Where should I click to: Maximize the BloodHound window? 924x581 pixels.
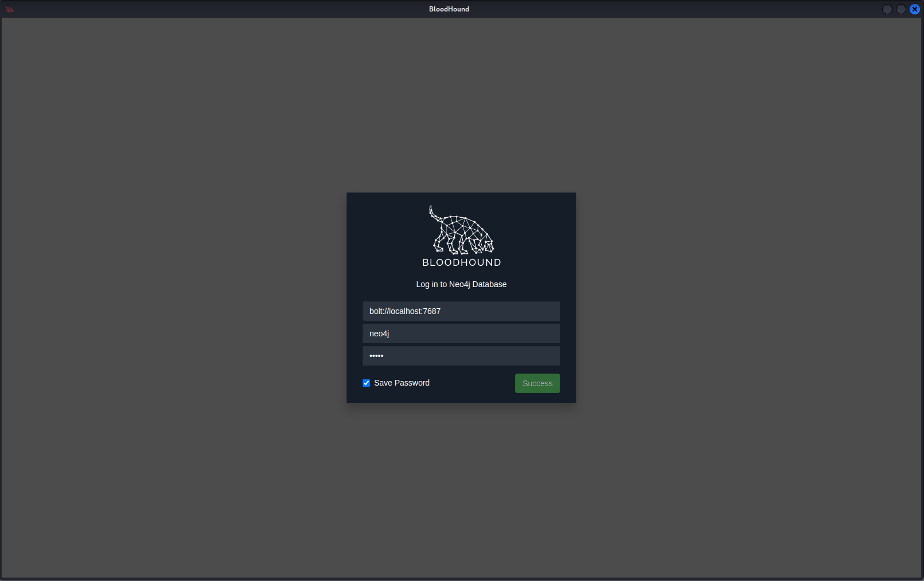point(901,9)
